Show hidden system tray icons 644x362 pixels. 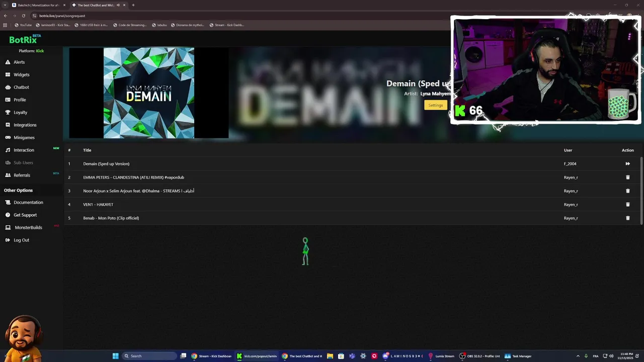578,356
